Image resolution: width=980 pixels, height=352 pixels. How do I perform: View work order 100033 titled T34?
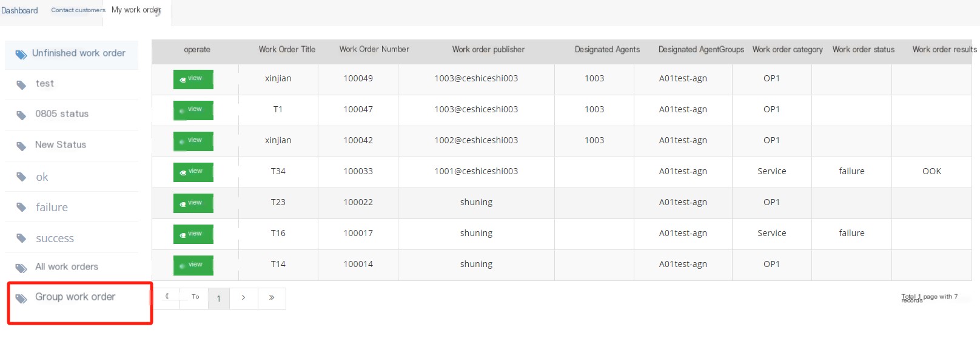(x=193, y=172)
